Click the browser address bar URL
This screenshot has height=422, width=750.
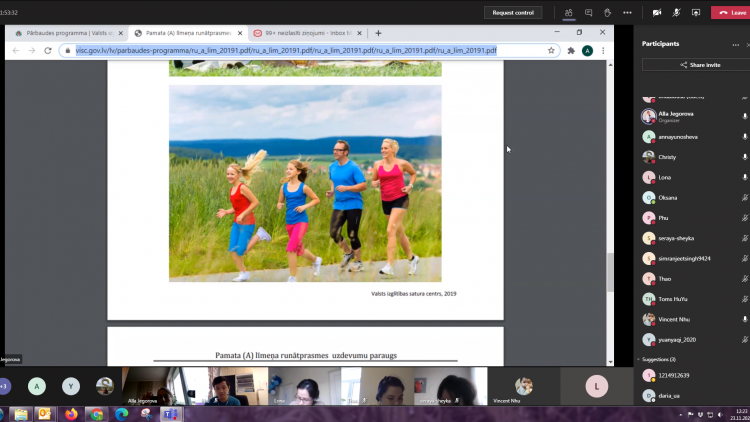coord(285,50)
